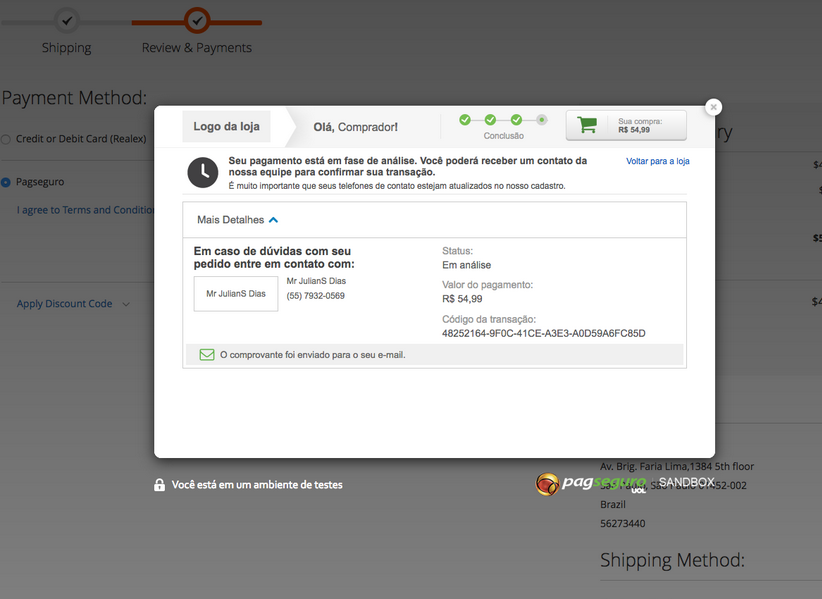Click Você está em um ambiente de testes text
The image size is (822, 599).
pos(257,485)
